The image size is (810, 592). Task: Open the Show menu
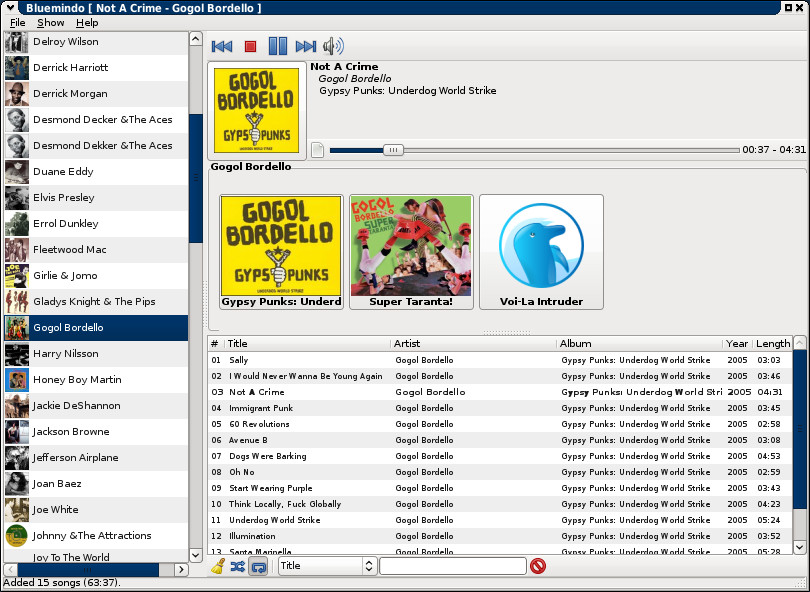click(x=51, y=23)
